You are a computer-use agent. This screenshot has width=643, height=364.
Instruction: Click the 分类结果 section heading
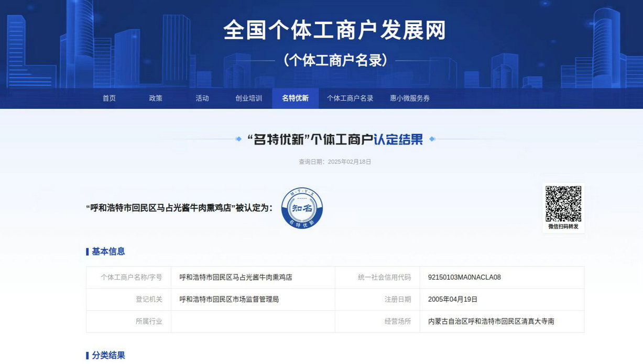[108, 355]
